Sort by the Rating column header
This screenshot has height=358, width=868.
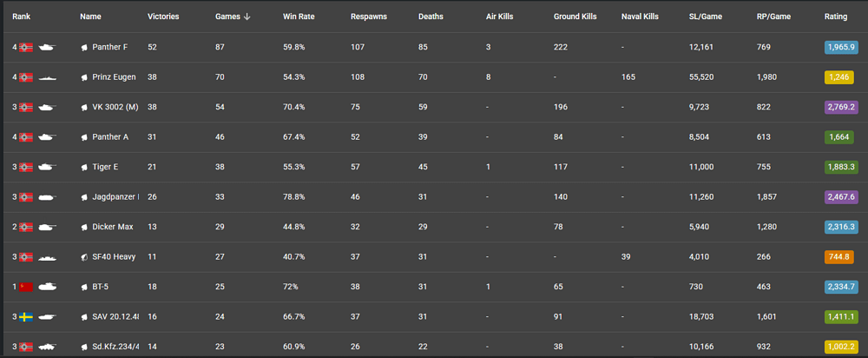pyautogui.click(x=836, y=17)
